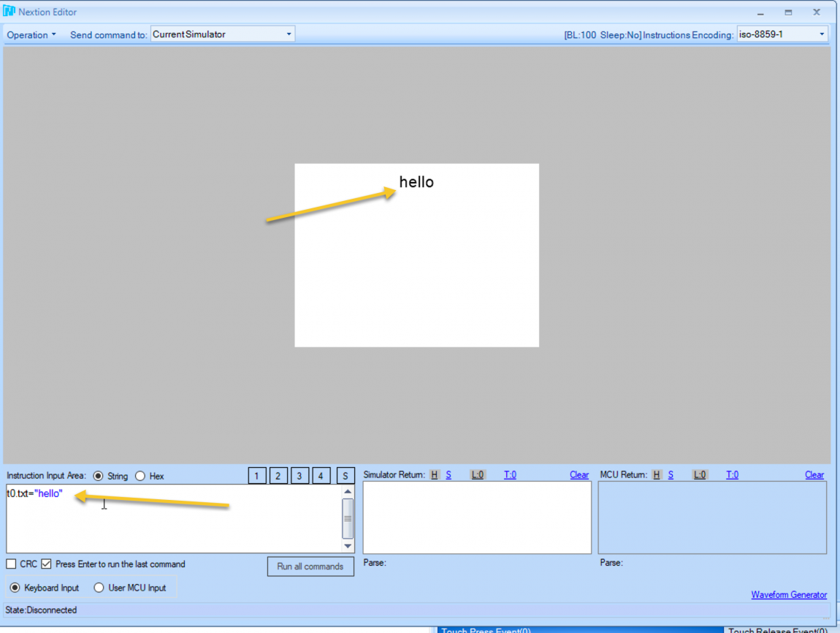Viewport: 840px width, 633px height.
Task: Open Touch Press Event(0) from the taskbar
Action: coord(485,629)
